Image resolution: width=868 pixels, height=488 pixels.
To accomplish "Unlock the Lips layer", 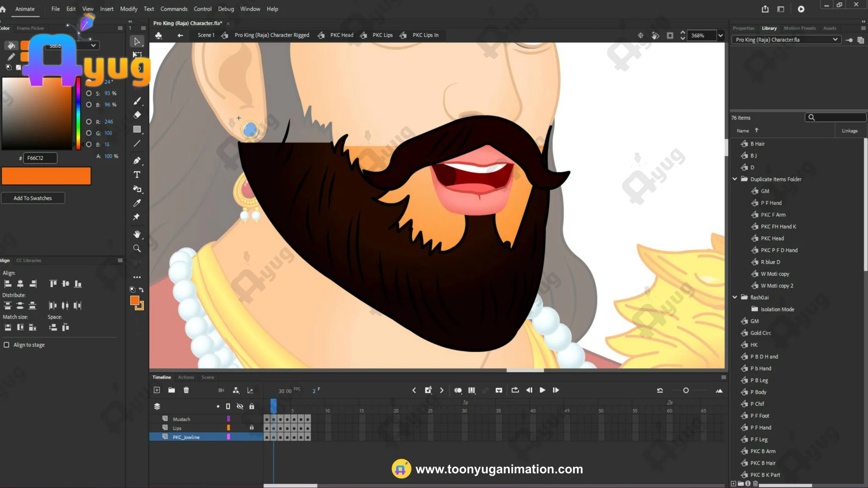I will tap(252, 428).
